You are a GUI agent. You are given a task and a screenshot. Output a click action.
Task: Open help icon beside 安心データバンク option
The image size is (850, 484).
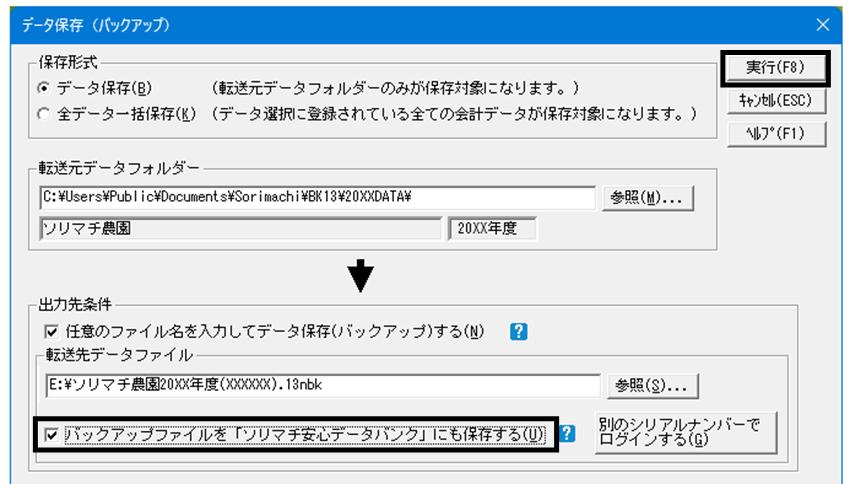tap(567, 434)
